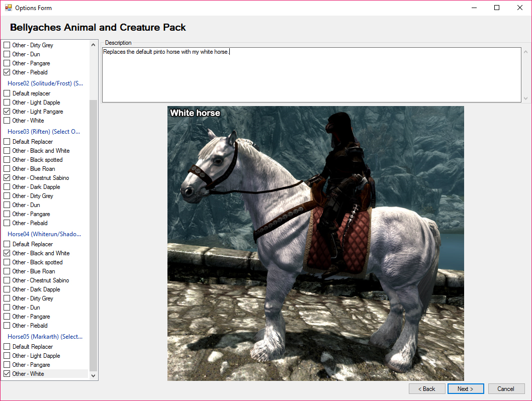Click the options list scroll down arrow
This screenshot has height=401, width=532.
pyautogui.click(x=94, y=375)
